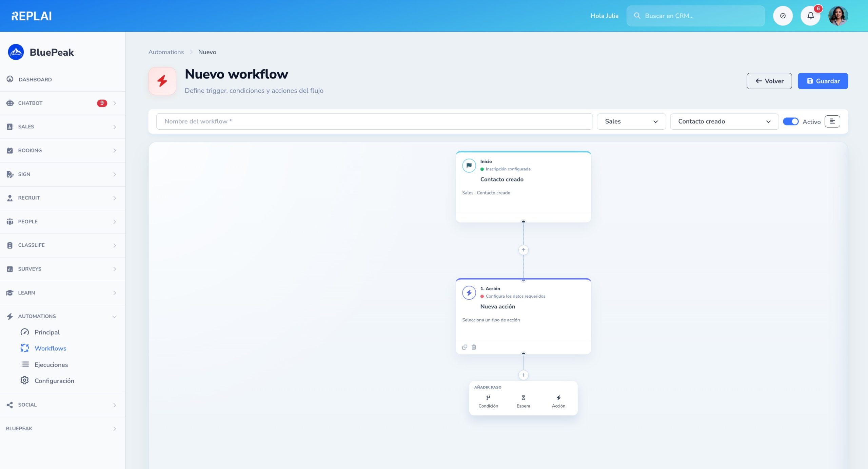
Task: Expand the Booking chevron
Action: (115, 151)
